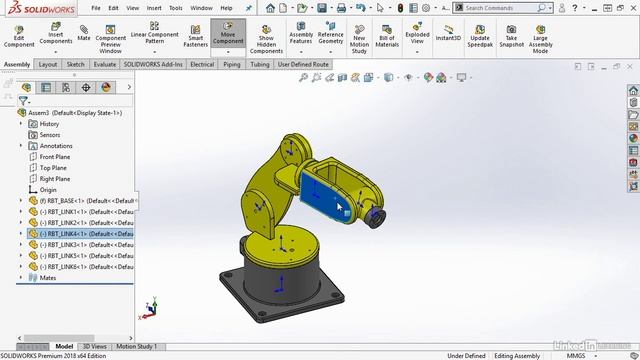
Task: Click the Print icon
Action: (x=341, y=8)
